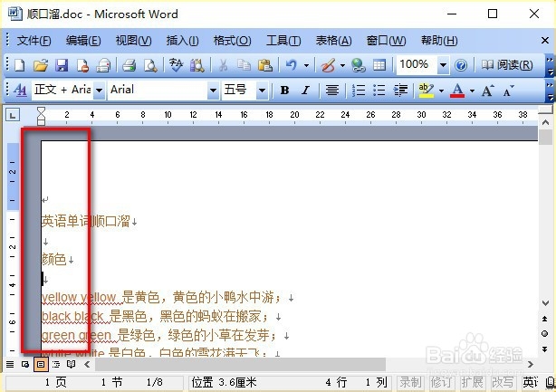The width and height of the screenshot is (556, 392).
Task: Cut selection with scissors icon
Action: [x=223, y=65]
